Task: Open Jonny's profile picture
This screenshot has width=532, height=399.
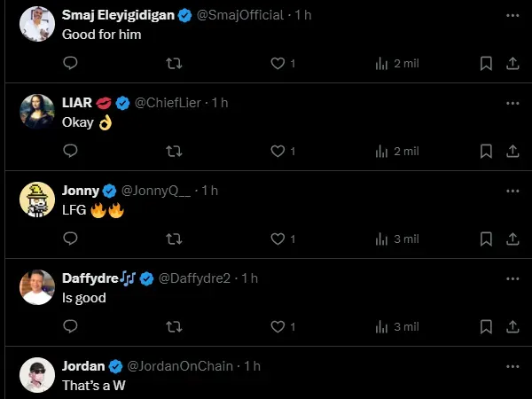Action: tap(37, 199)
